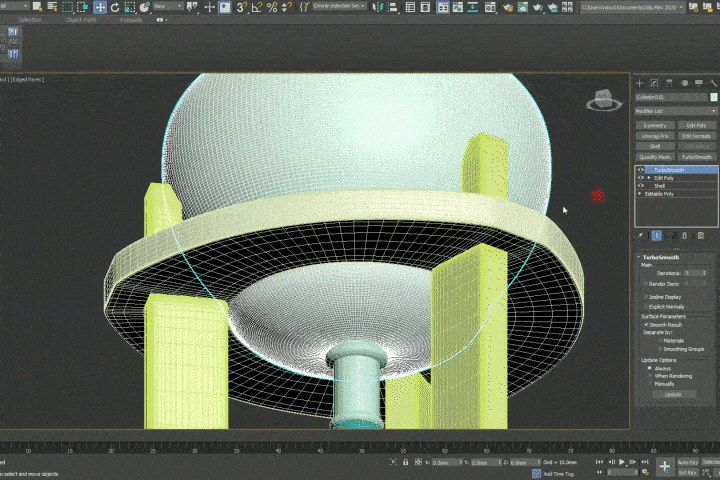
Task: Toggle Keyboard Shortcut Override icon
Action: (225, 7)
